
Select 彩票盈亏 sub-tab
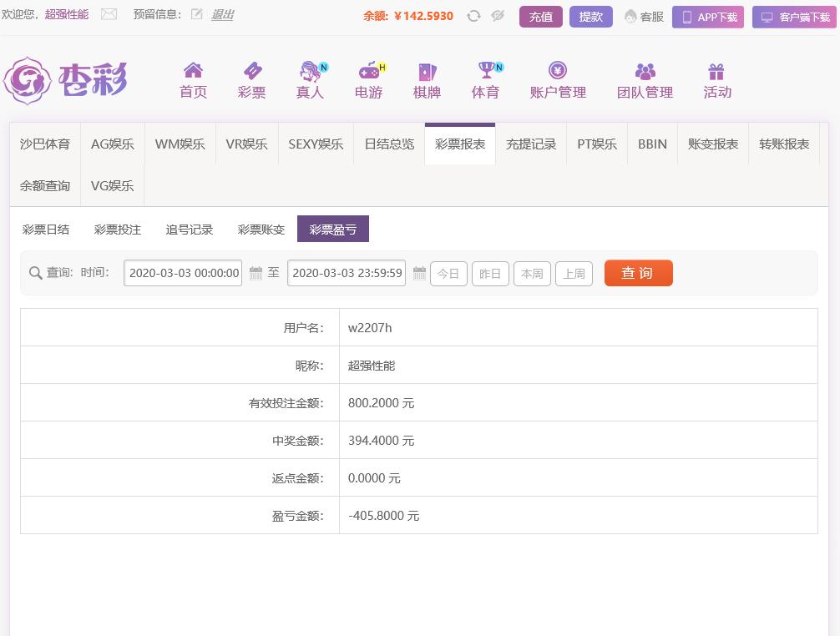(333, 230)
